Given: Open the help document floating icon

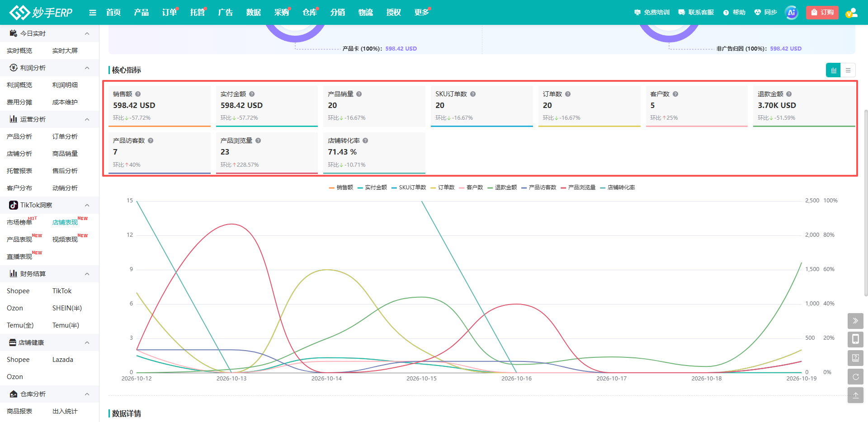Looking at the screenshot, I should [x=855, y=358].
